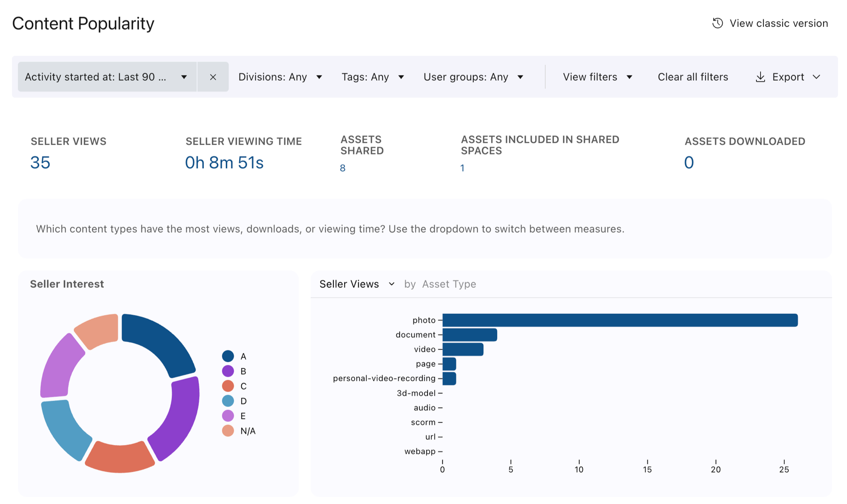Screen dimensions: 847x504
Task: Switch measure using the Seller Views dropdown
Action: (x=357, y=284)
